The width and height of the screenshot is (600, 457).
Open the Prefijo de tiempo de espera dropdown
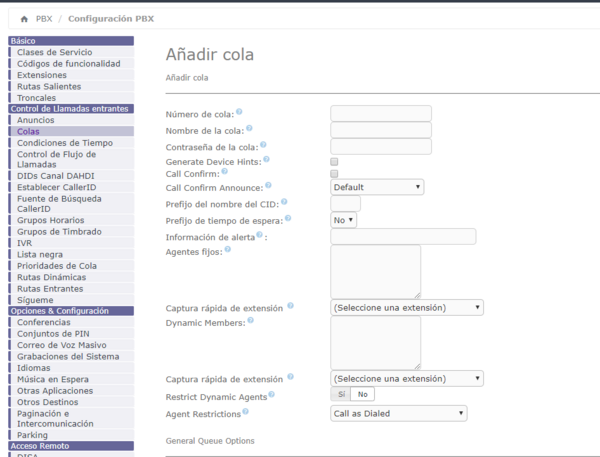coord(344,220)
